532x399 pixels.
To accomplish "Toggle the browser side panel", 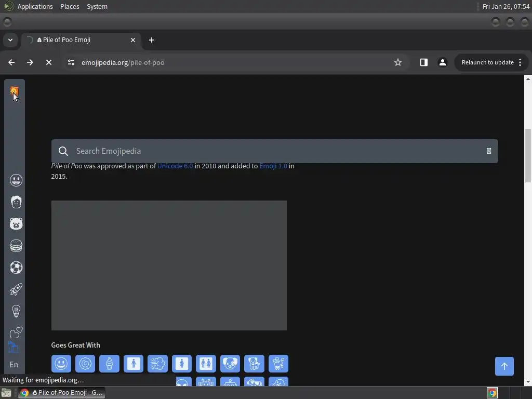I will point(424,62).
